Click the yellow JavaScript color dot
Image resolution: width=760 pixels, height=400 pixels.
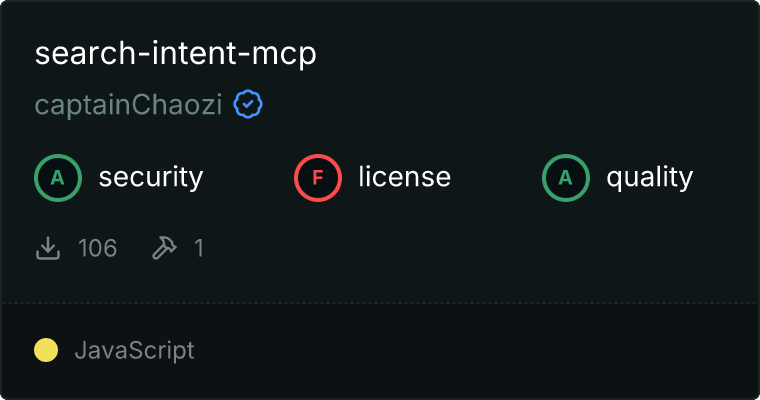[x=46, y=350]
